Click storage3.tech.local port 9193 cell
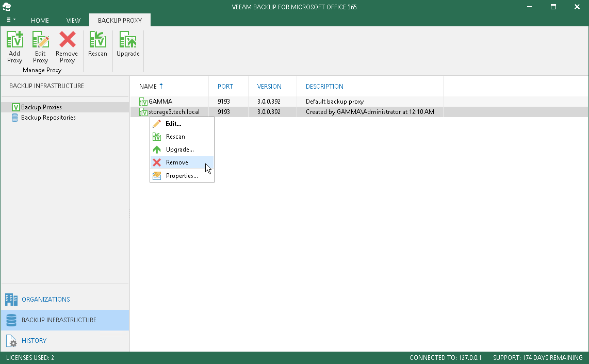Viewport: 589px width, 364px height. pyautogui.click(x=224, y=112)
